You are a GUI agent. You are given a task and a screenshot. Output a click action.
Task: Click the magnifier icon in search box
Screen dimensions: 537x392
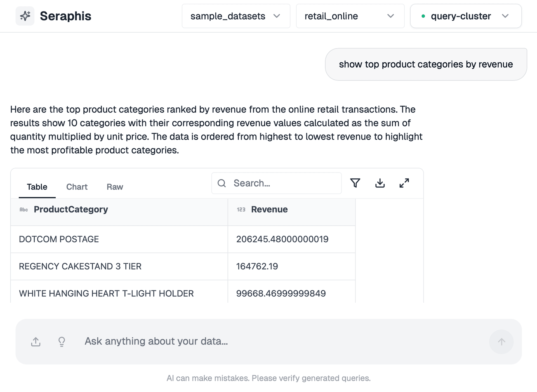222,183
